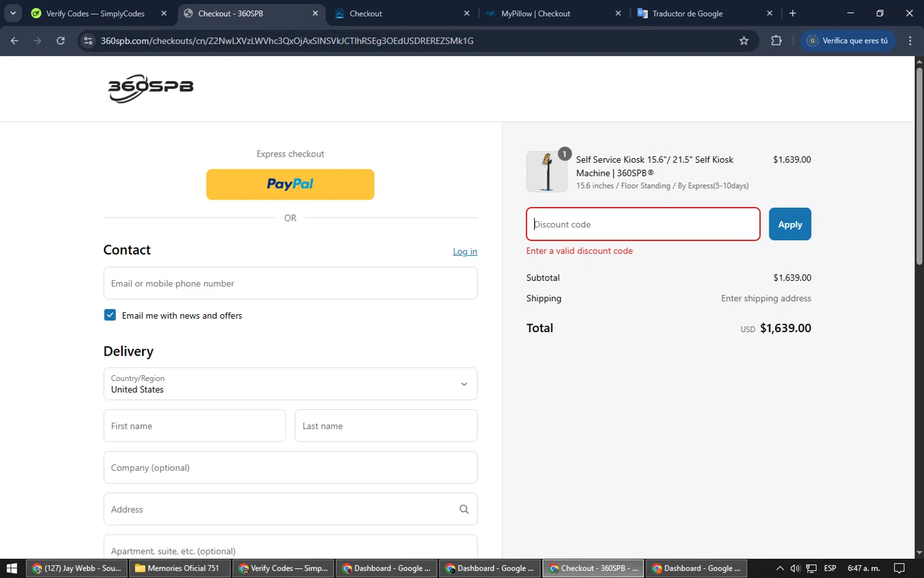Click the network icon in system tray

[x=812, y=568]
